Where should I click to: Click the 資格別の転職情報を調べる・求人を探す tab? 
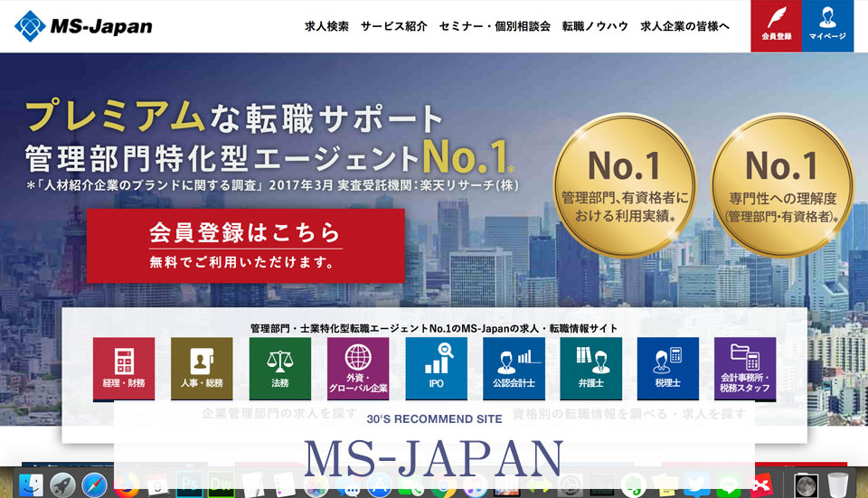629,413
